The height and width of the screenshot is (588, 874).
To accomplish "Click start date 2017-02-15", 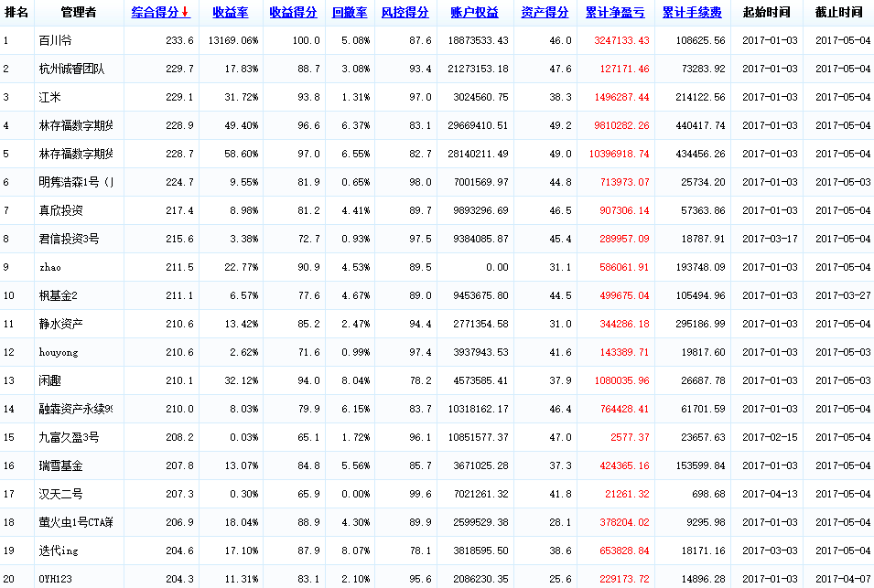I will pyautogui.click(x=770, y=438).
